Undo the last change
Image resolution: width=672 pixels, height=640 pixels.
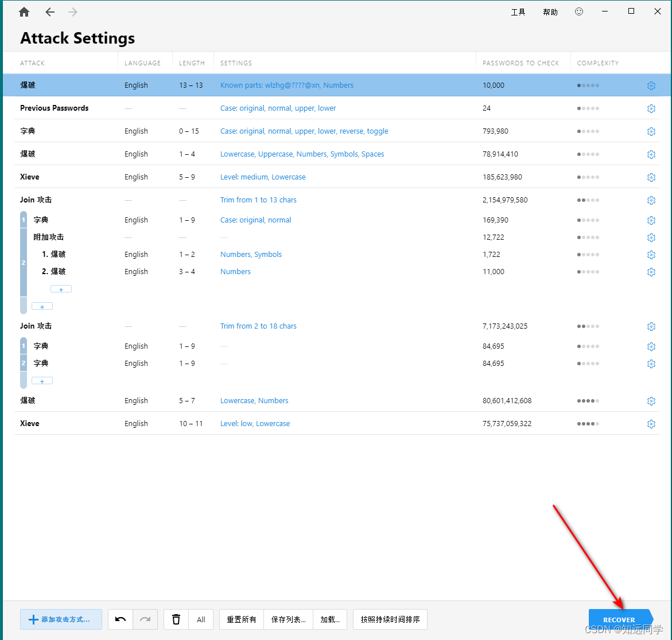[121, 619]
